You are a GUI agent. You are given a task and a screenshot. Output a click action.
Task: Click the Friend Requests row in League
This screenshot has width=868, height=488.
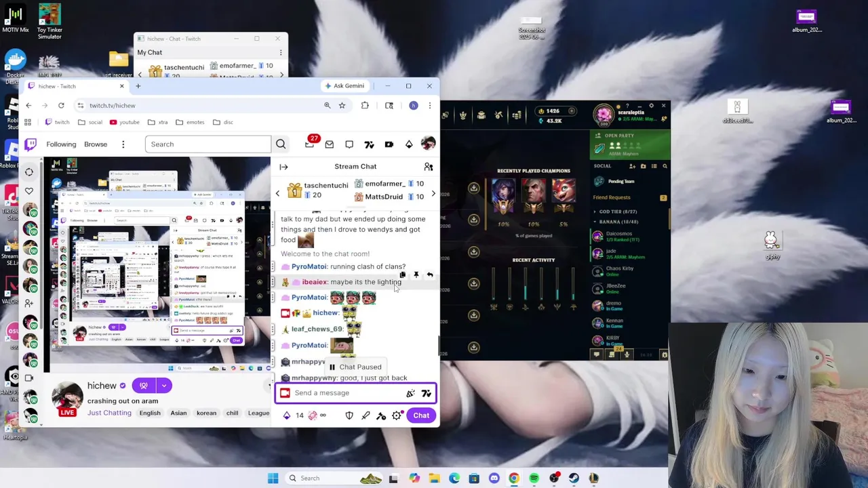pyautogui.click(x=629, y=197)
